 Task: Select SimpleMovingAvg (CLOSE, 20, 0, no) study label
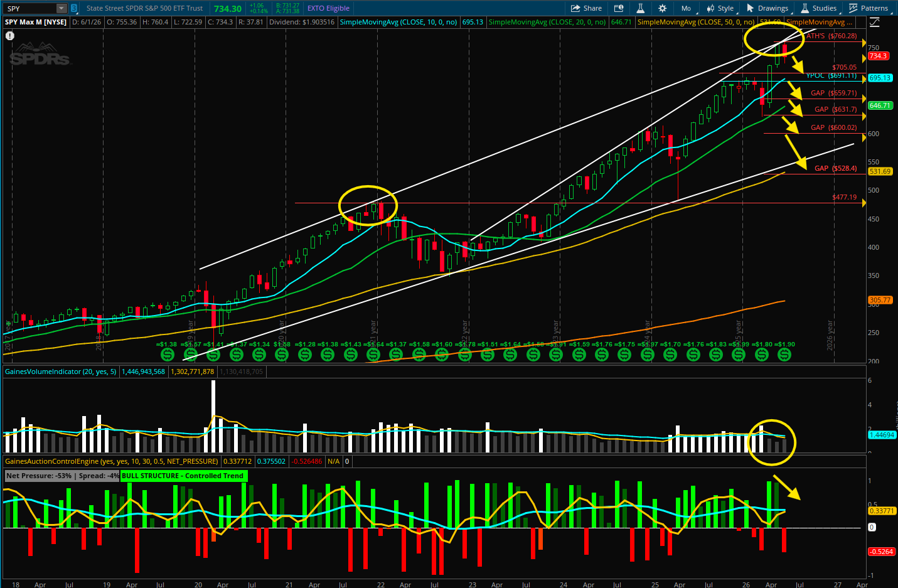click(x=547, y=22)
